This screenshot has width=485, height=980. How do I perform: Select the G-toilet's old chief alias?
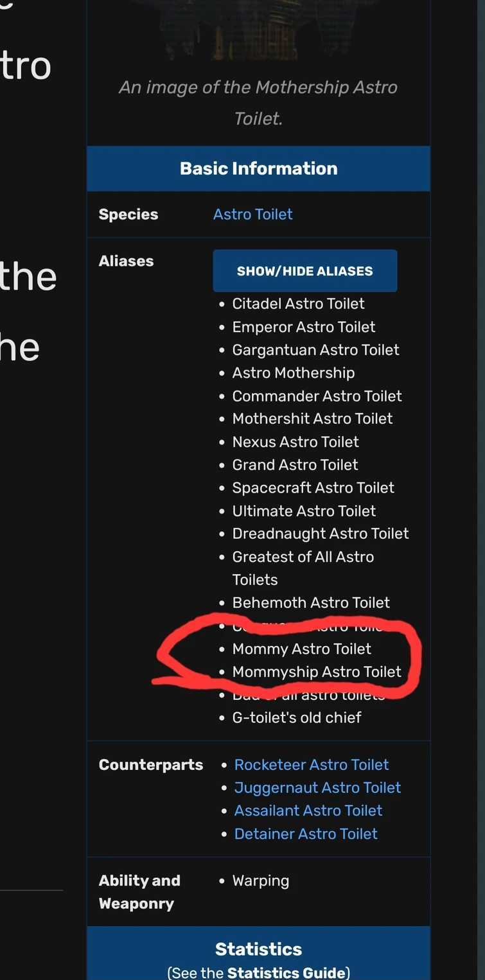point(296,717)
